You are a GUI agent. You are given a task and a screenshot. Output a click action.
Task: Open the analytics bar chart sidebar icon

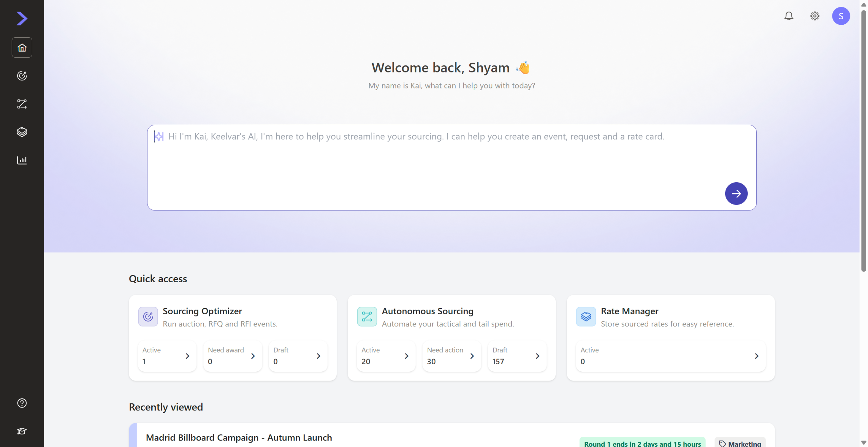pyautogui.click(x=22, y=160)
